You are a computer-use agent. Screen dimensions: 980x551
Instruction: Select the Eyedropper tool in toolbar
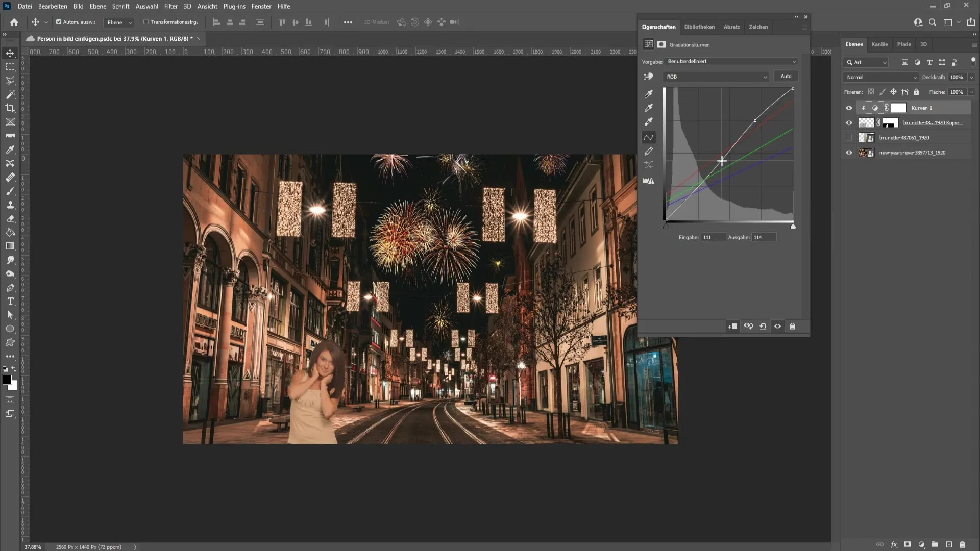pyautogui.click(x=10, y=149)
